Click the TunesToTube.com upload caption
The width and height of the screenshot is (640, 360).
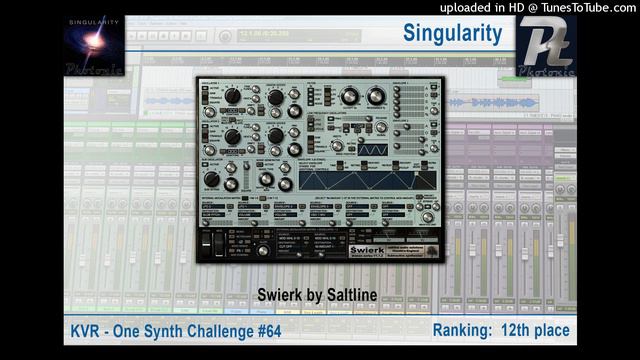538,7
